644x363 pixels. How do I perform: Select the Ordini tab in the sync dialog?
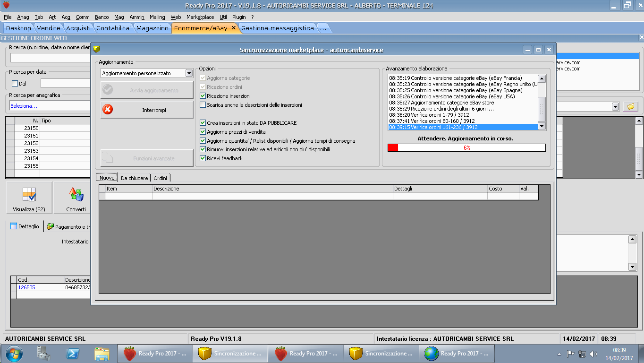point(160,178)
